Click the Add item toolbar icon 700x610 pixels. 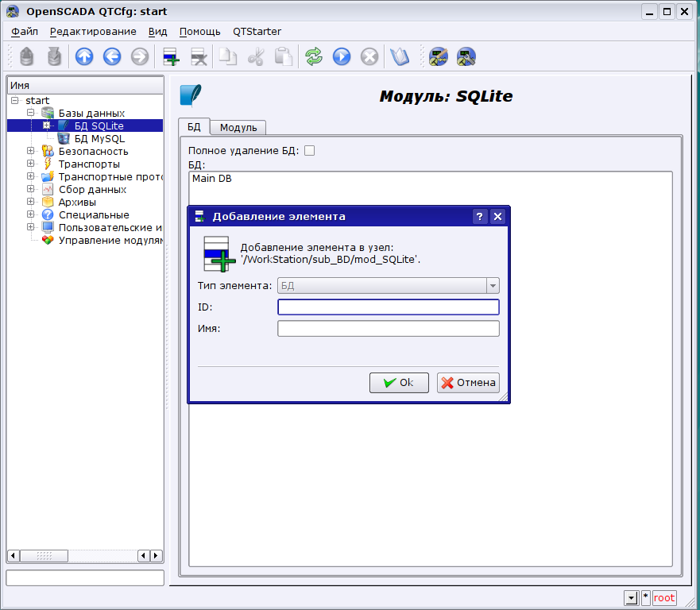(171, 56)
